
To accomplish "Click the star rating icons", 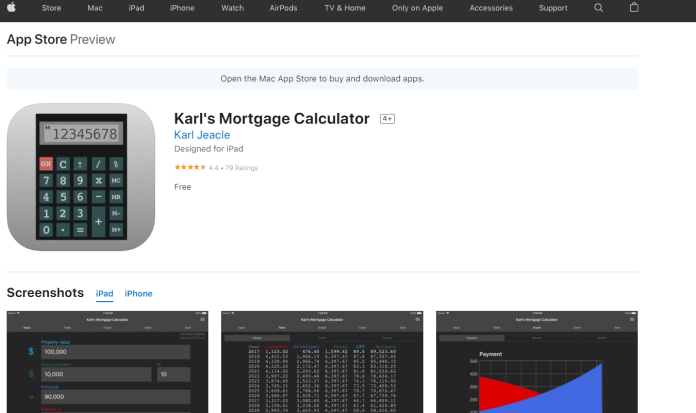I will click(x=190, y=167).
